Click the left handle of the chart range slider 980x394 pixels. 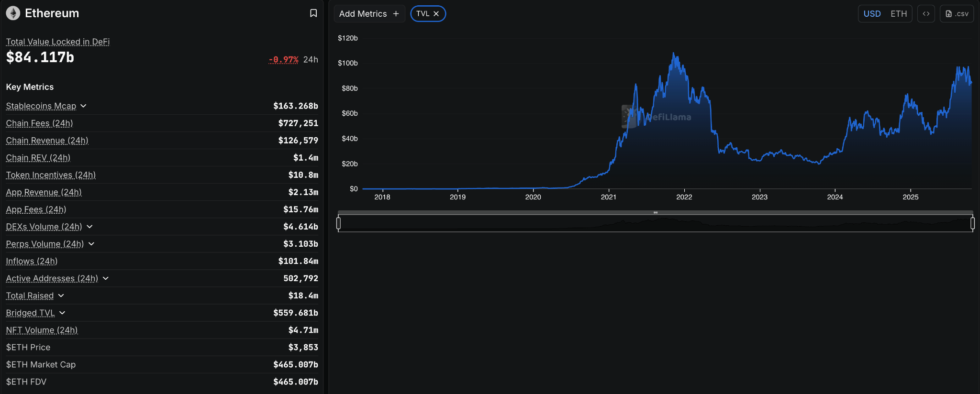click(x=338, y=223)
